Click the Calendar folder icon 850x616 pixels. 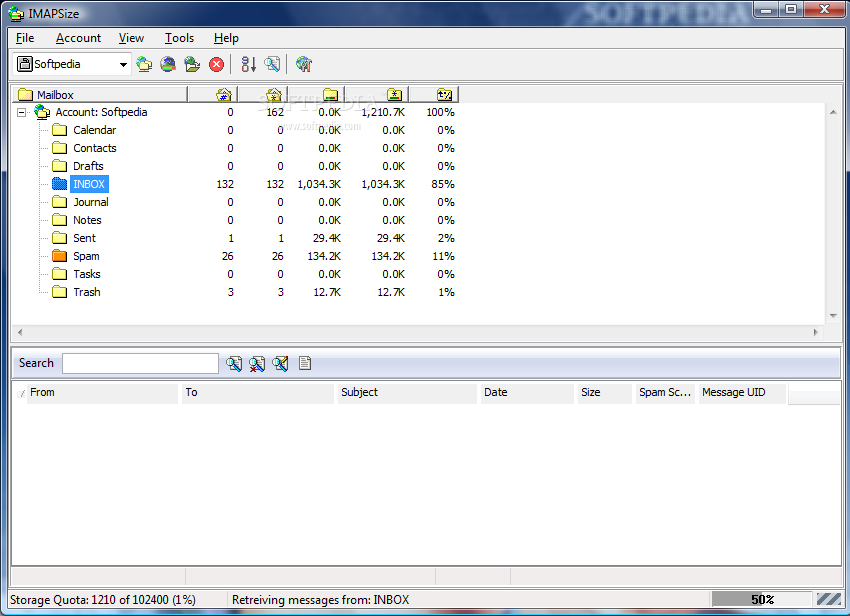coord(60,130)
